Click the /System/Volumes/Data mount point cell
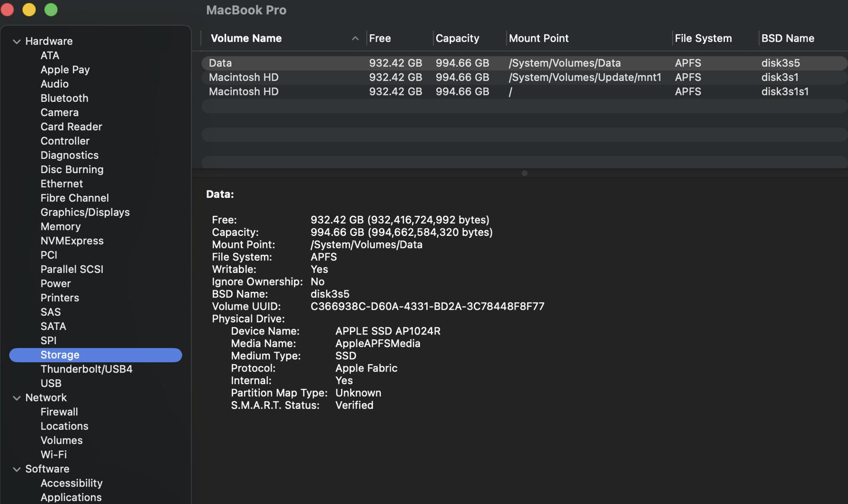The image size is (848, 504). click(x=564, y=63)
